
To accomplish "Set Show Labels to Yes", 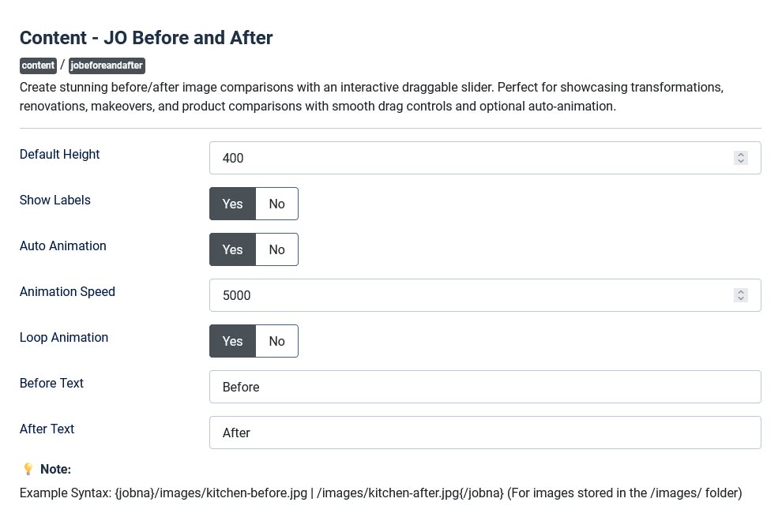I will point(232,204).
